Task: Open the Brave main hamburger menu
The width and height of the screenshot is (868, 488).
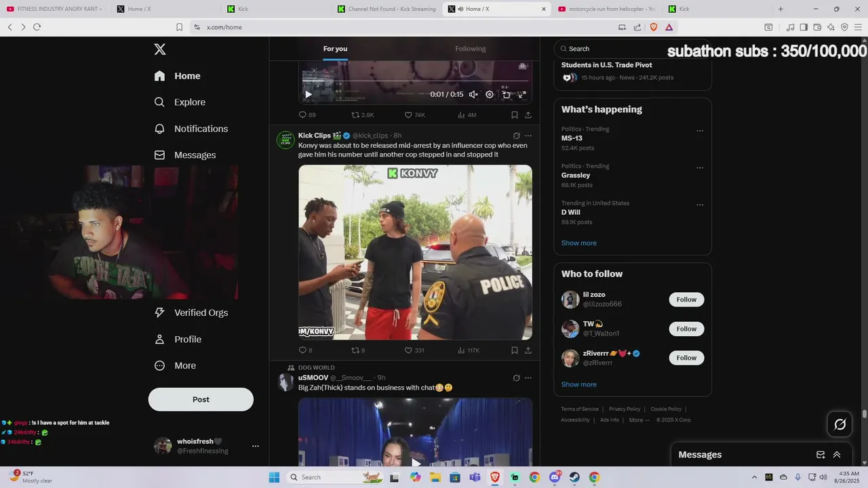Action: click(858, 27)
